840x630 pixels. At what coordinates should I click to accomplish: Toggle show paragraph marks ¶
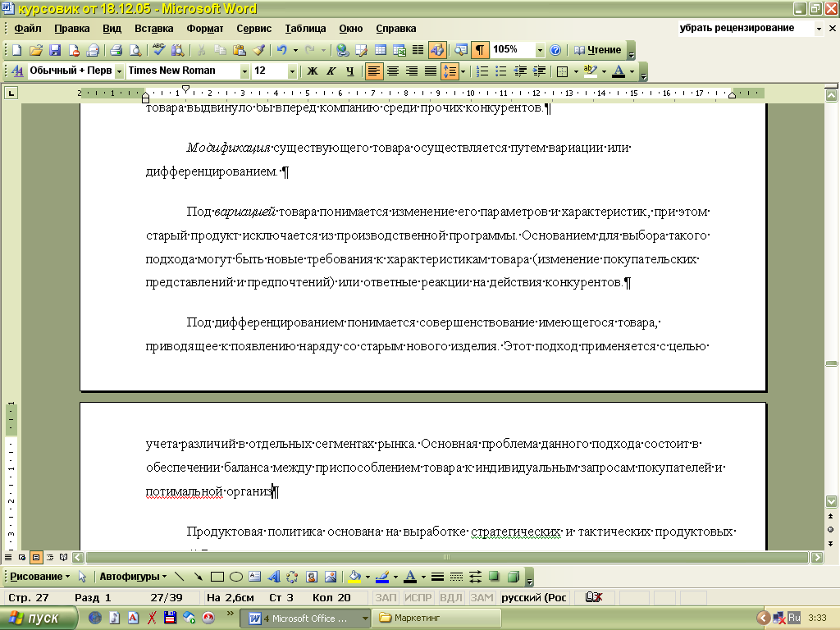point(479,50)
